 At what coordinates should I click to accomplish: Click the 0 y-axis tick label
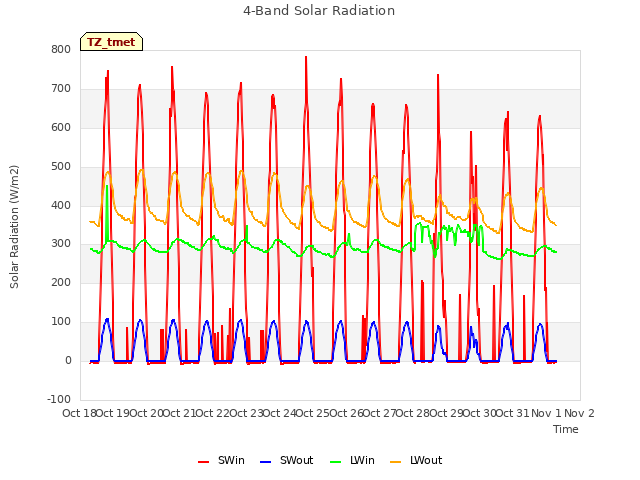coord(68,360)
